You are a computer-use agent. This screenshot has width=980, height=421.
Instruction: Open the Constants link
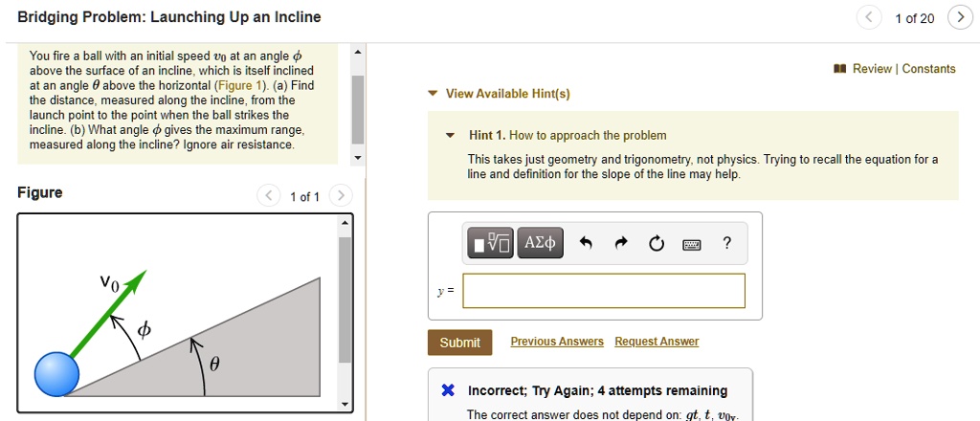(x=928, y=69)
